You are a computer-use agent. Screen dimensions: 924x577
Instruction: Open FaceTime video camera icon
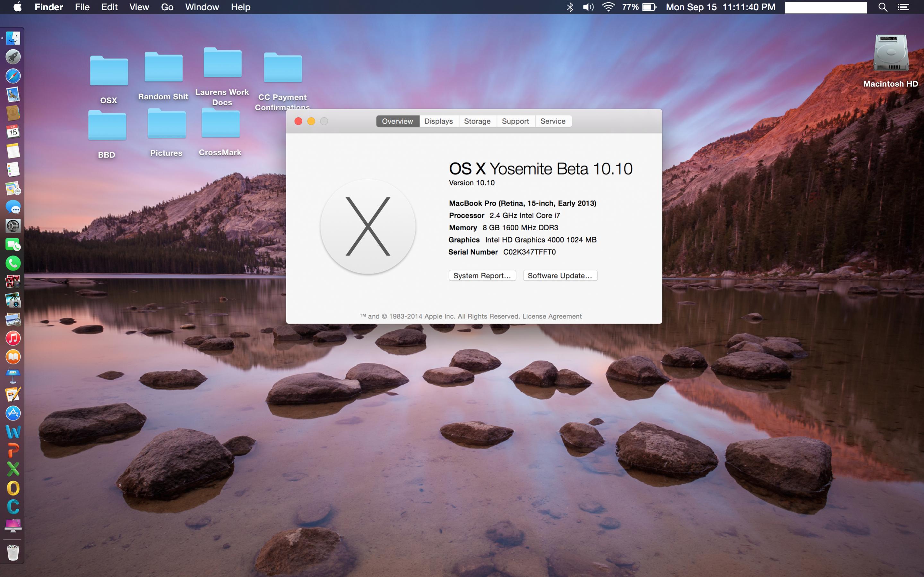(x=13, y=245)
